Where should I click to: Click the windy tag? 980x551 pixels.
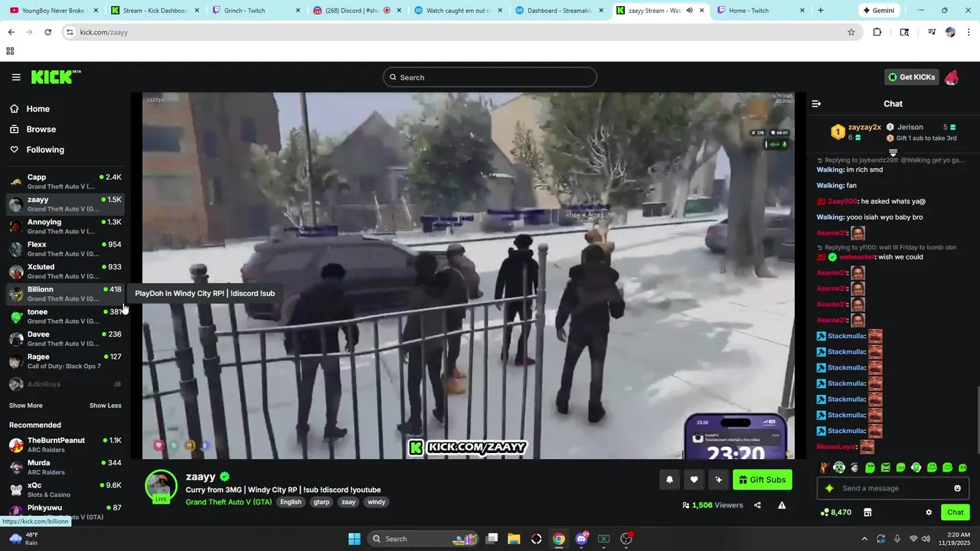click(x=376, y=502)
